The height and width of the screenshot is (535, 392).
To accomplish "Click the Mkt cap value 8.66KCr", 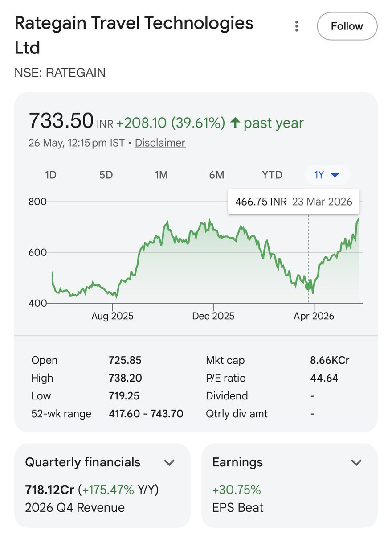I will (330, 360).
